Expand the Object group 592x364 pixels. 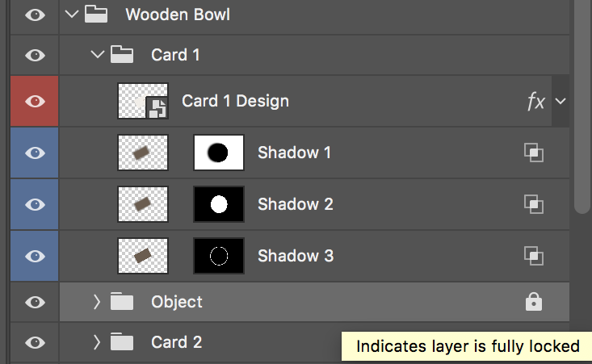(x=97, y=302)
